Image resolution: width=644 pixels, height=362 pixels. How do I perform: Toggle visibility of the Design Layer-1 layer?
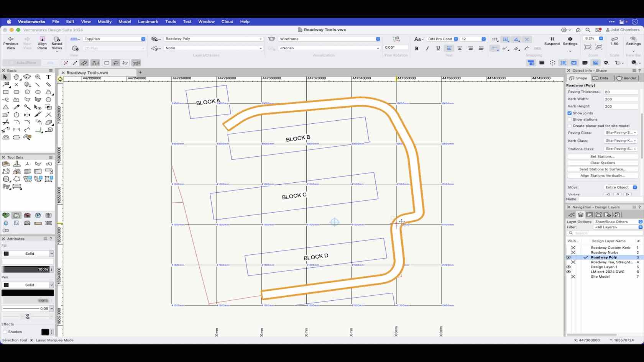point(568,267)
